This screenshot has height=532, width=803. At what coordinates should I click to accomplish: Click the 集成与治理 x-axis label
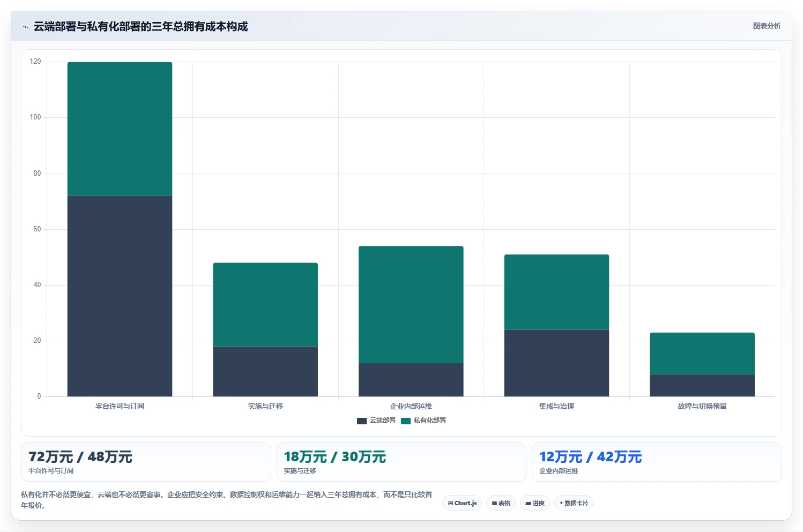coord(556,406)
